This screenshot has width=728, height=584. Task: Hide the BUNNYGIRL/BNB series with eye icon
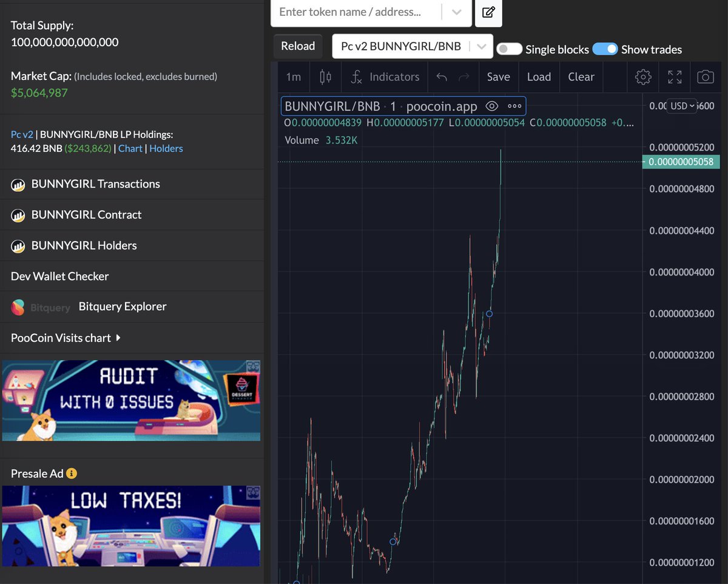coord(492,106)
